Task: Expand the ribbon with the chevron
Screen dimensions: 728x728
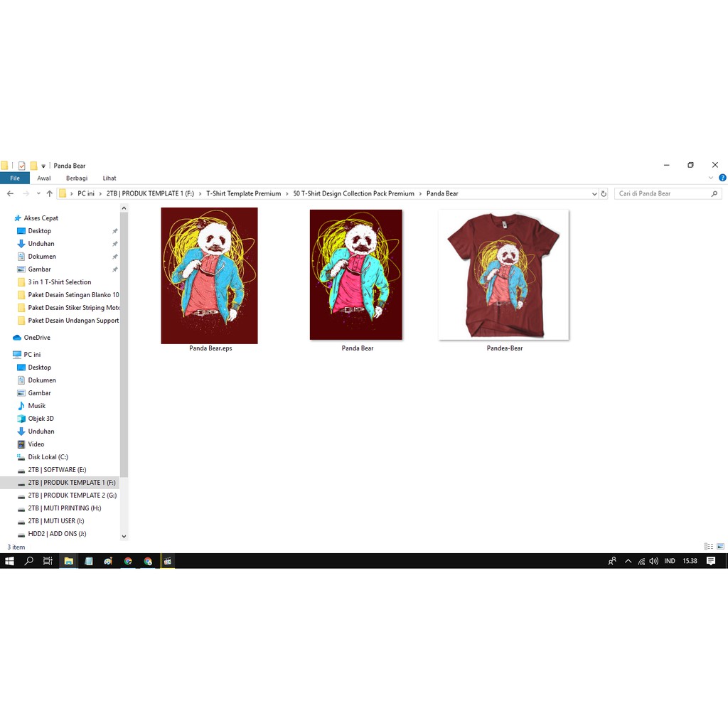Action: pyautogui.click(x=710, y=178)
